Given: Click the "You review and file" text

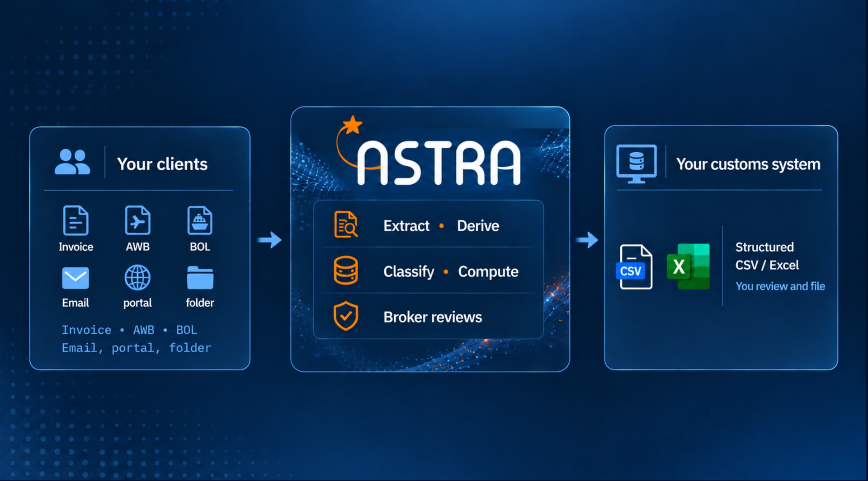Looking at the screenshot, I should 780,286.
